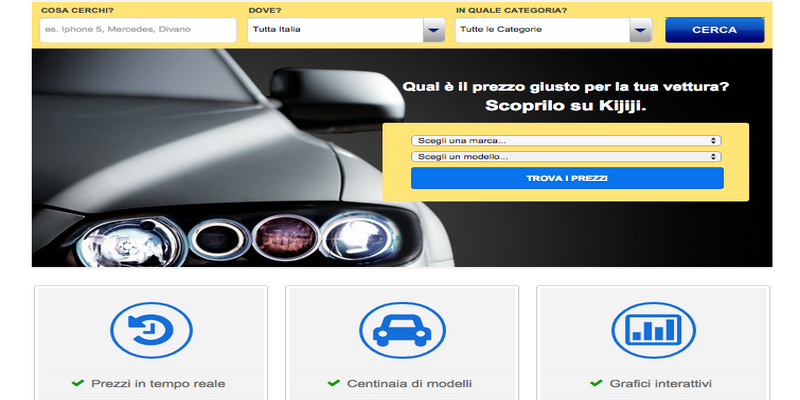The image size is (800, 400).
Task: Click the IN QUALE CATEGORIA? label
Action: [x=511, y=10]
